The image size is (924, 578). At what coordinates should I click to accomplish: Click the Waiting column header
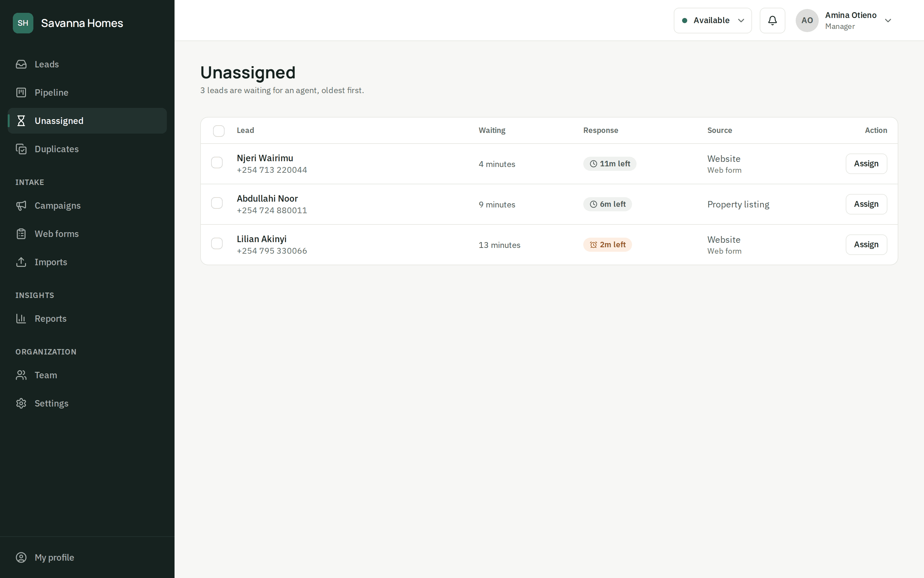(492, 130)
